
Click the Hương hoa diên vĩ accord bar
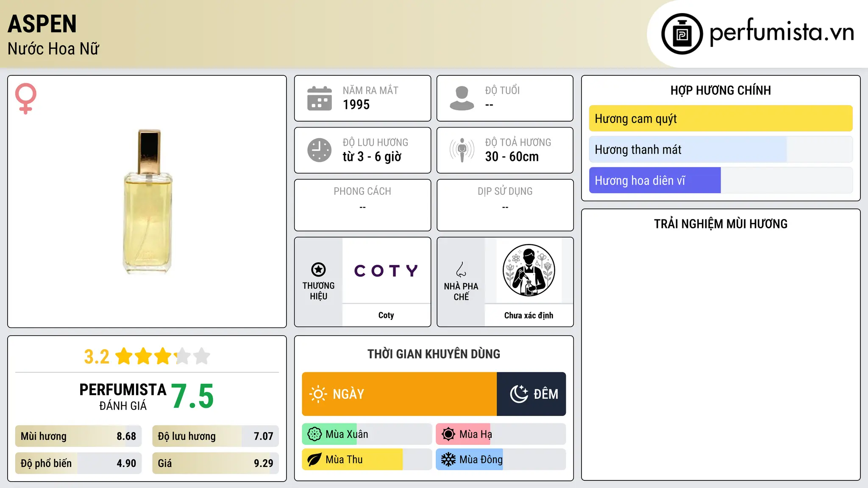point(721,180)
